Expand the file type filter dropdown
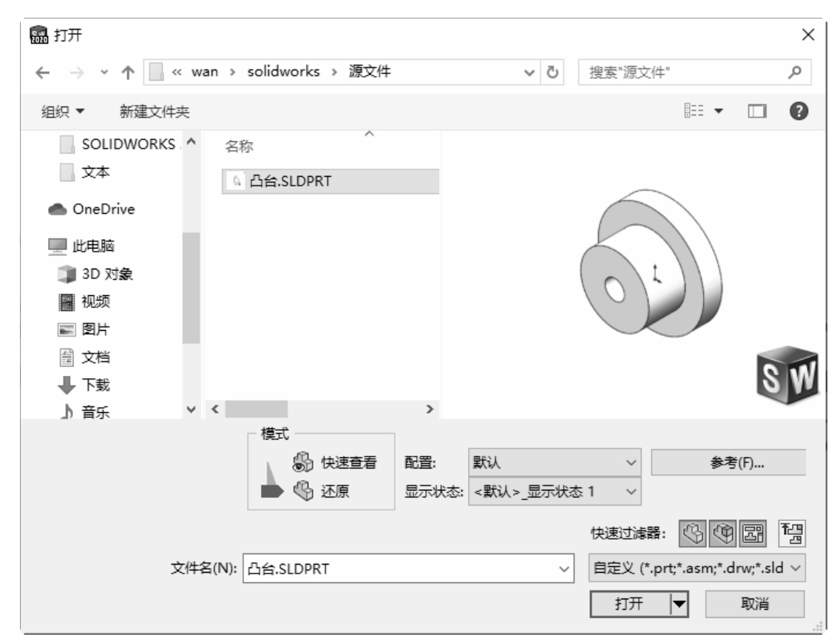The width and height of the screenshot is (840, 643). click(697, 570)
